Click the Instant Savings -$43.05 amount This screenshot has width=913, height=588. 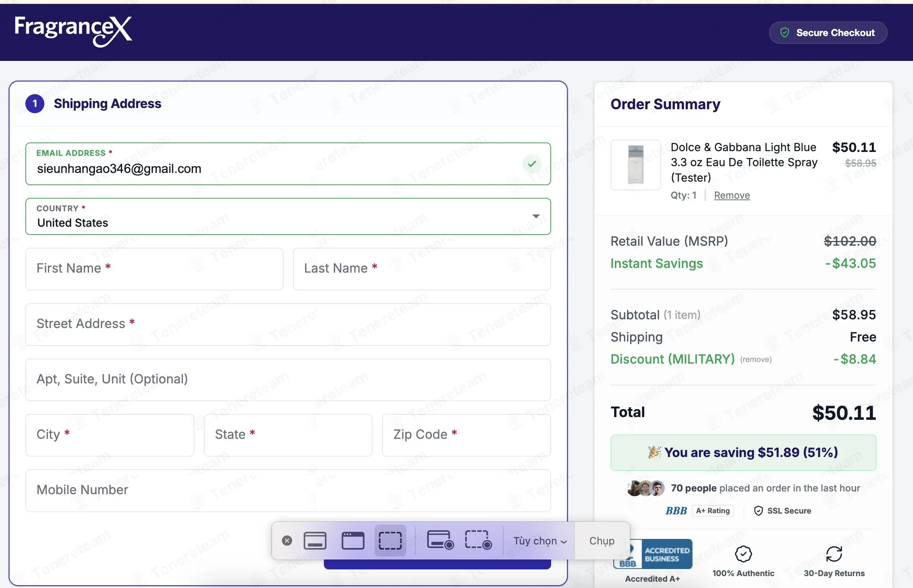[850, 263]
